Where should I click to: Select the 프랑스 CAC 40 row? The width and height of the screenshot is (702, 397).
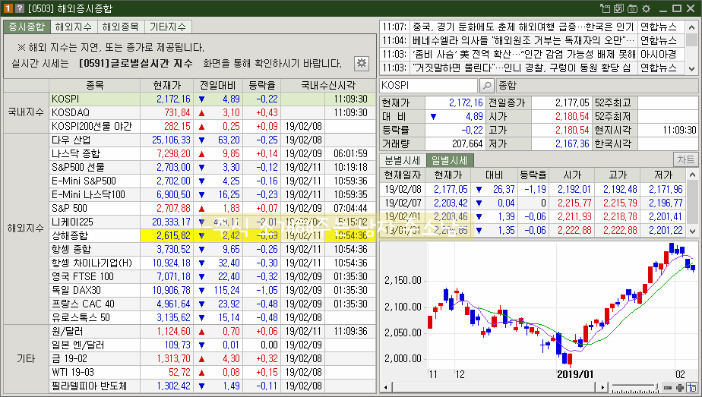212,304
